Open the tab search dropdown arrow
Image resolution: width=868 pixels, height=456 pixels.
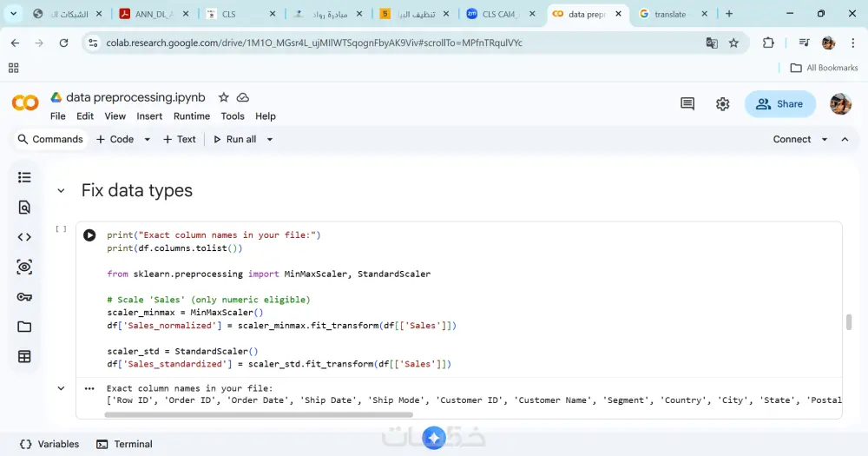pyautogui.click(x=13, y=14)
